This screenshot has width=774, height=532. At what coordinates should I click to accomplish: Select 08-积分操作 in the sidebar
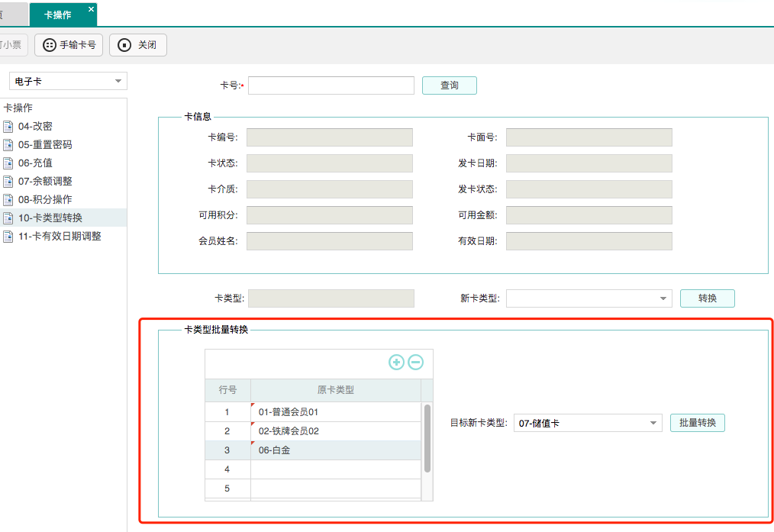[x=45, y=200]
